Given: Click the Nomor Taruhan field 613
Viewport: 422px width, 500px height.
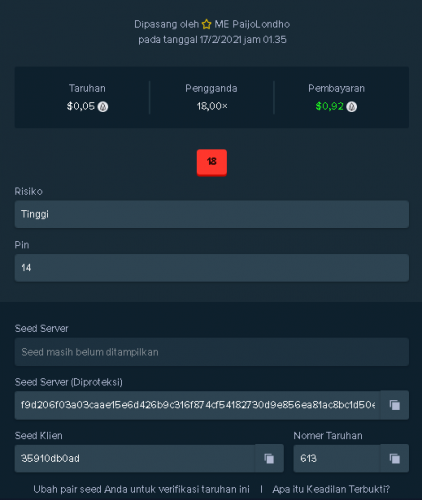Looking at the screenshot, I should coord(337,458).
